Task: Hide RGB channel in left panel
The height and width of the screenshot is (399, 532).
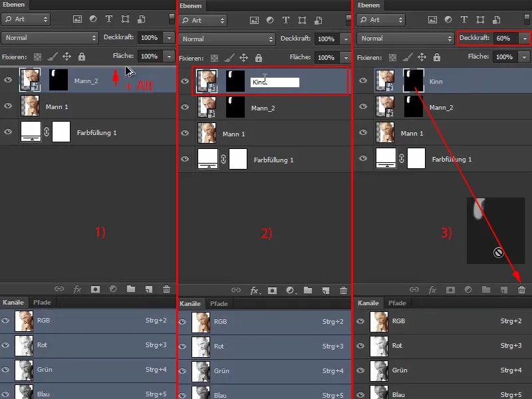Action: 6,321
